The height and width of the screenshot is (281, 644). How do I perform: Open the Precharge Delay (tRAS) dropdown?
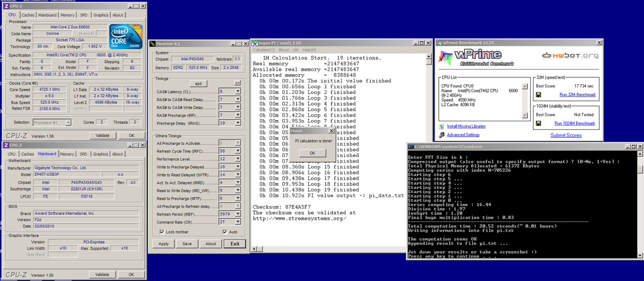click(238, 123)
